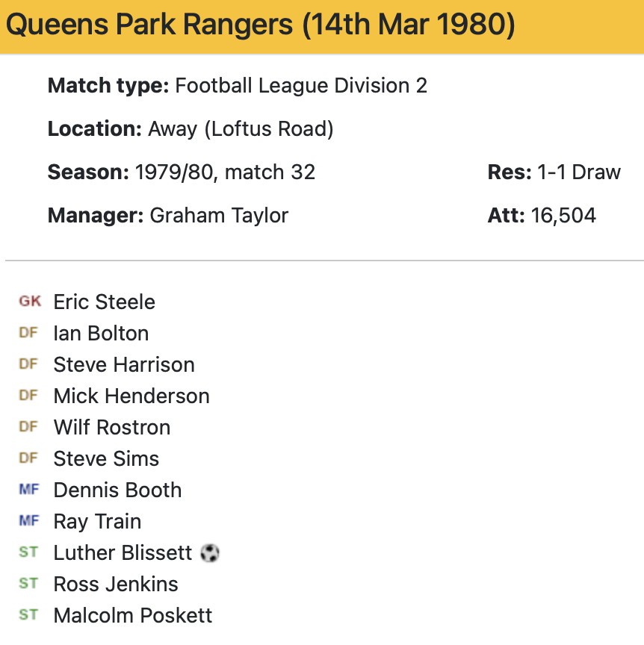644x645 pixels.
Task: Click the 1-1 Draw result
Action: point(579,172)
